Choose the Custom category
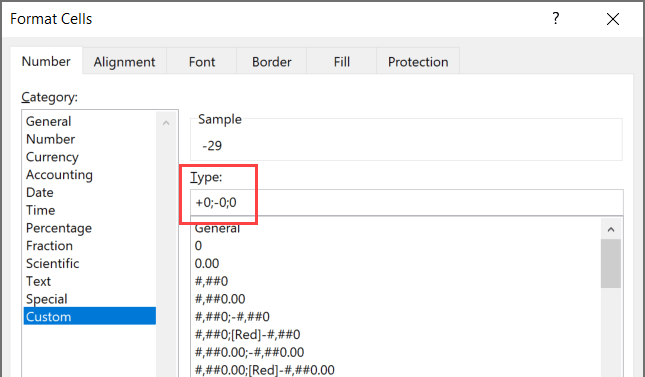The height and width of the screenshot is (377, 645). pos(89,316)
